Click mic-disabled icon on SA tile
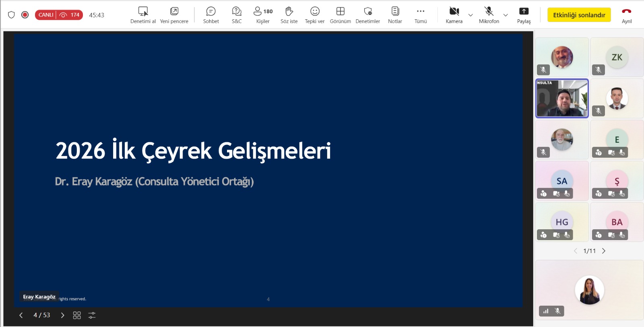The image size is (644, 327). pos(567,193)
